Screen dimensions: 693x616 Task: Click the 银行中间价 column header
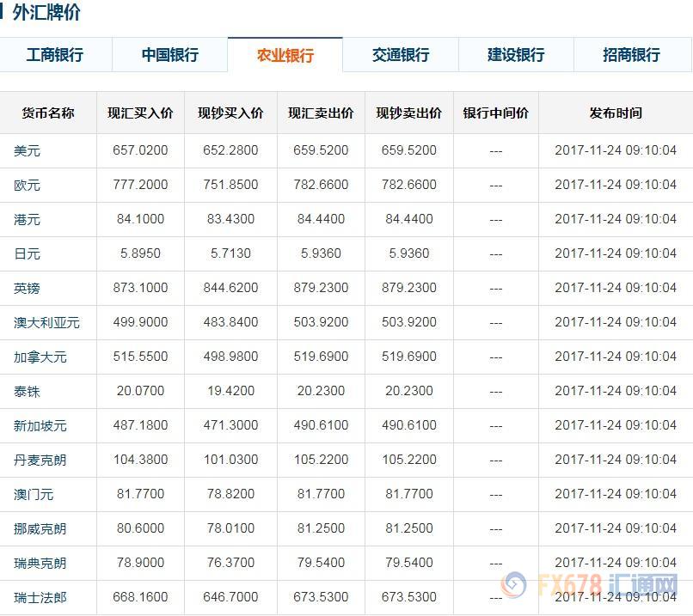[496, 113]
